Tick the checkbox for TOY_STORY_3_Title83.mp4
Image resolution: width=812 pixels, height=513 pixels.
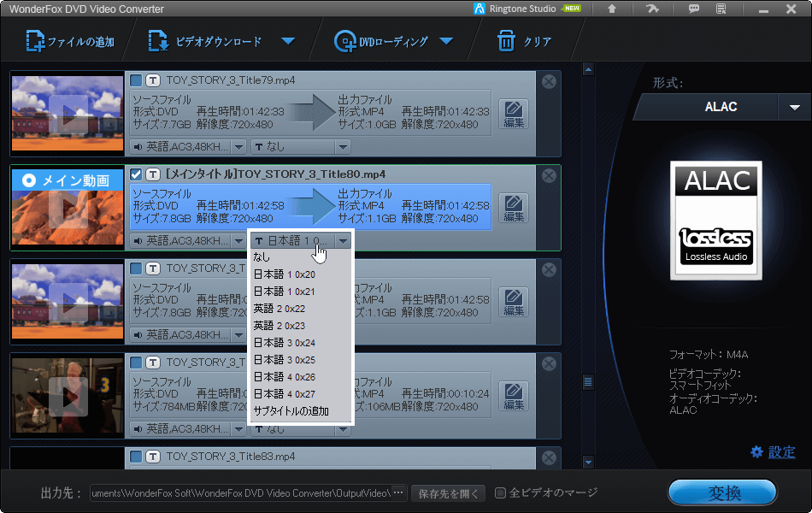(136, 457)
